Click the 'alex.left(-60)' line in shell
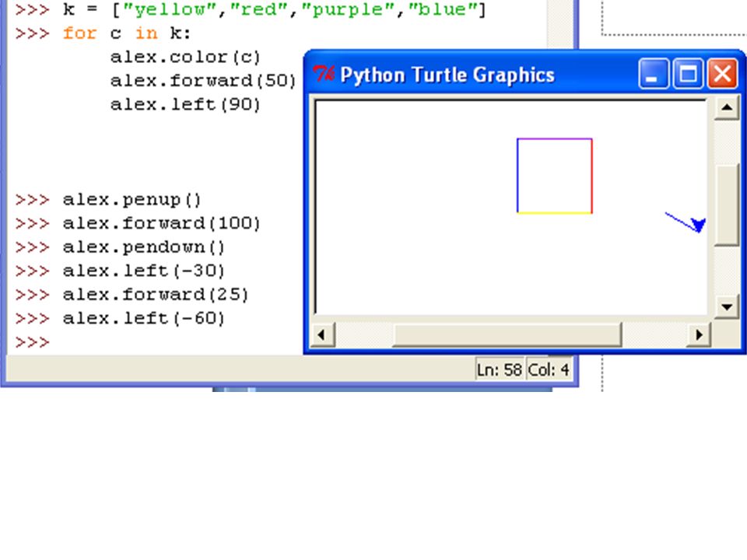 pos(143,318)
